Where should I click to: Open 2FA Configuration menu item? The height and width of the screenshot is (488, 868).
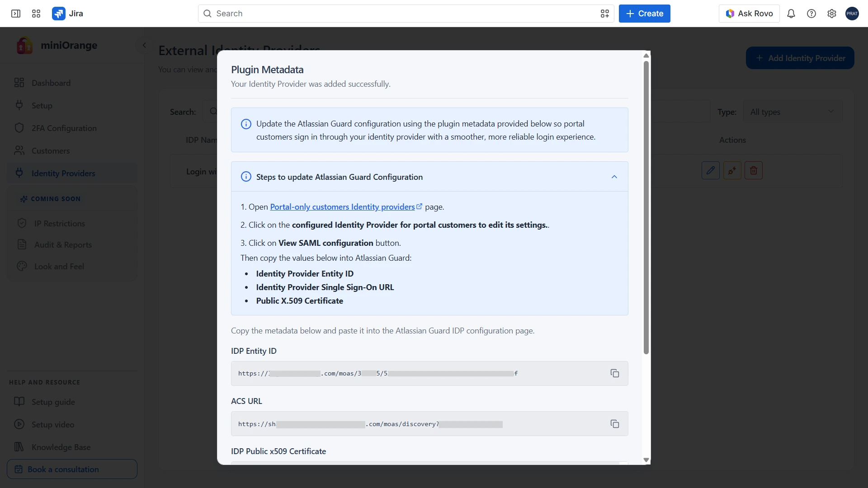tap(72, 128)
